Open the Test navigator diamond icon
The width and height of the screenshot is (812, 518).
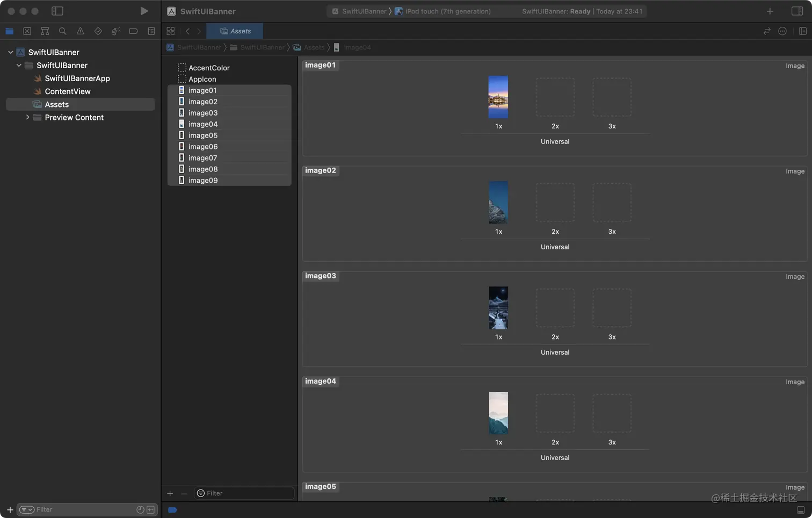(x=98, y=31)
